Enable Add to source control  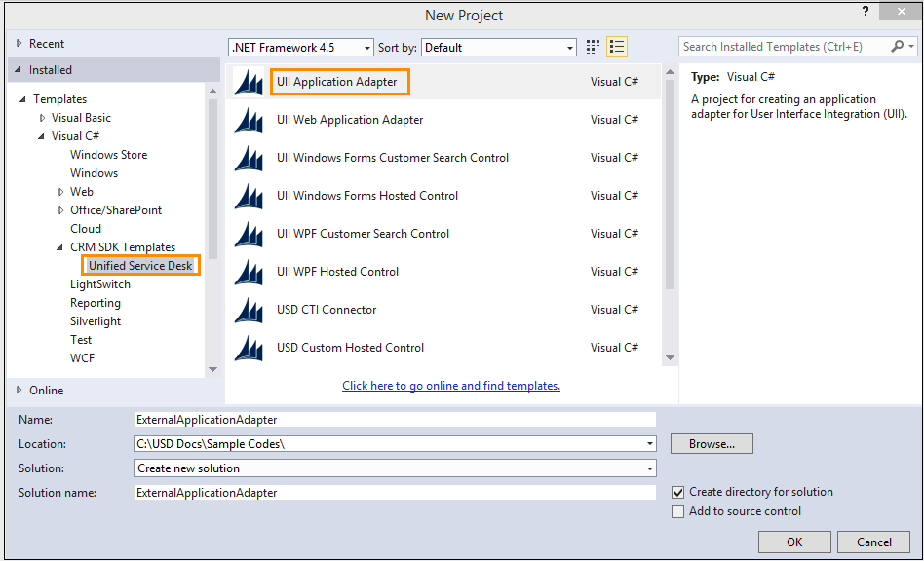tap(678, 511)
